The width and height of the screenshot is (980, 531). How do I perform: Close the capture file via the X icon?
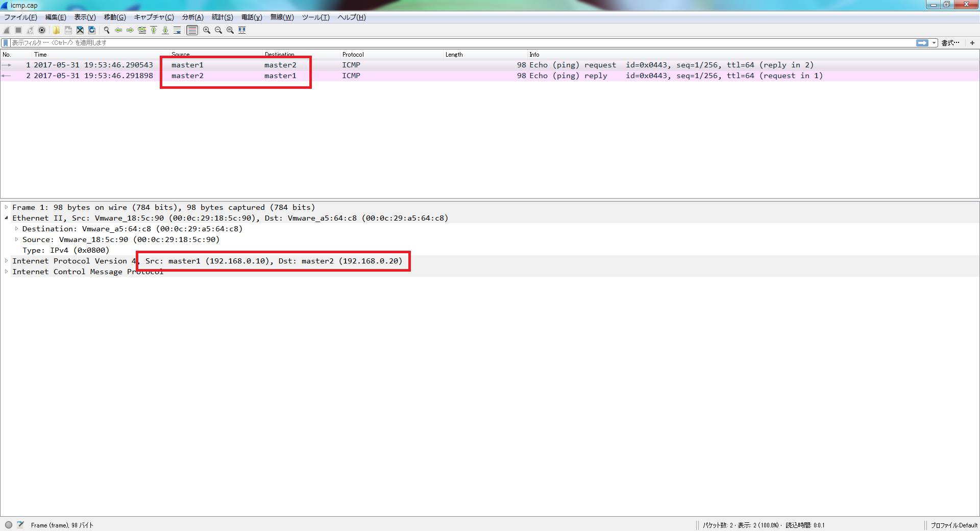pyautogui.click(x=80, y=30)
